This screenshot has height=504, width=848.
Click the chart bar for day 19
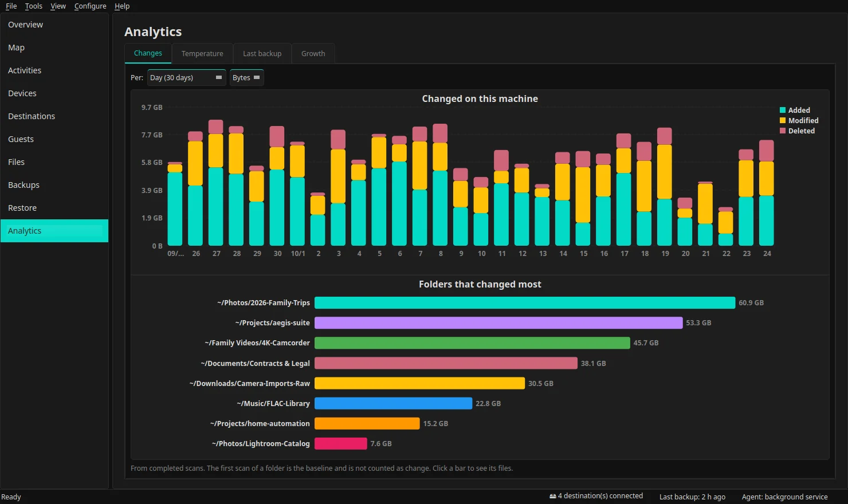tap(665, 187)
